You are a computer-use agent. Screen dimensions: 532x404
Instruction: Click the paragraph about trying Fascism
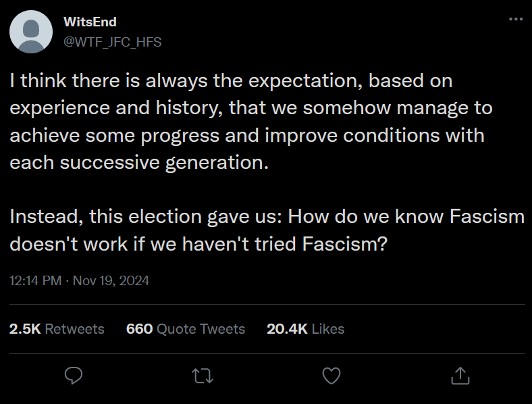tap(267, 230)
